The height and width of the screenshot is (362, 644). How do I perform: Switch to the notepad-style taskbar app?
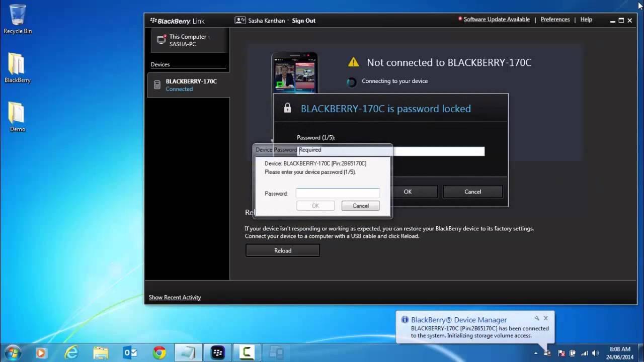(189, 352)
